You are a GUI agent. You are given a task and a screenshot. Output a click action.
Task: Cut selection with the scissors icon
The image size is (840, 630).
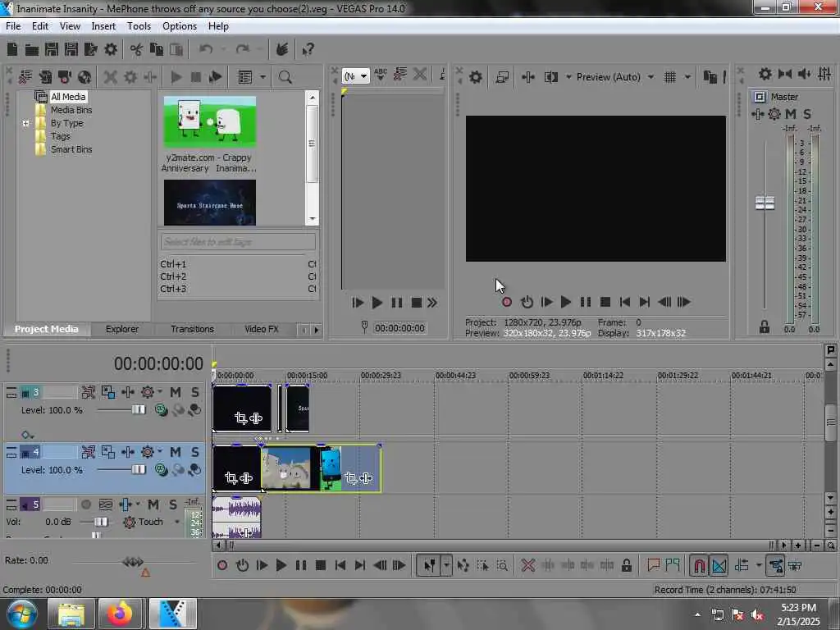pyautogui.click(x=136, y=50)
